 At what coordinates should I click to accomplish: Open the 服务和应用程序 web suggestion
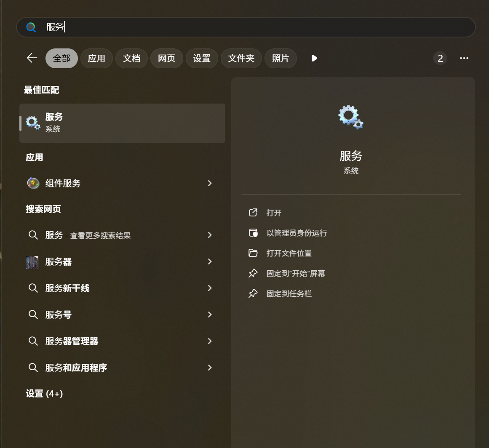pos(76,368)
